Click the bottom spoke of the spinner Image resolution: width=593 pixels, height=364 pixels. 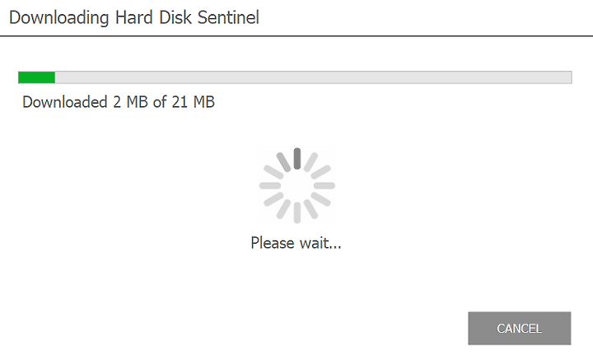[297, 212]
